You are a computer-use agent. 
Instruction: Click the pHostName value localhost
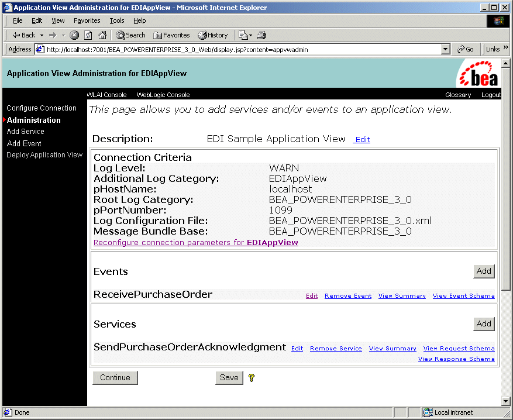pyautogui.click(x=291, y=189)
